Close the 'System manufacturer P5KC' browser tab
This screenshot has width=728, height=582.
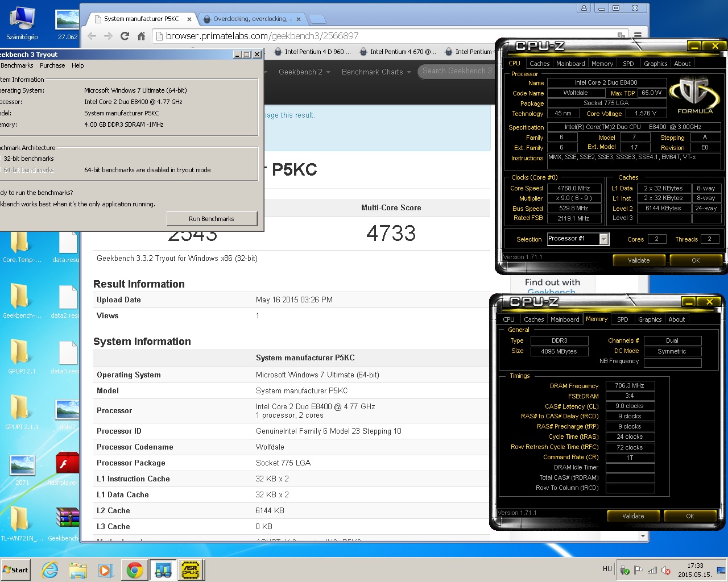pos(189,19)
